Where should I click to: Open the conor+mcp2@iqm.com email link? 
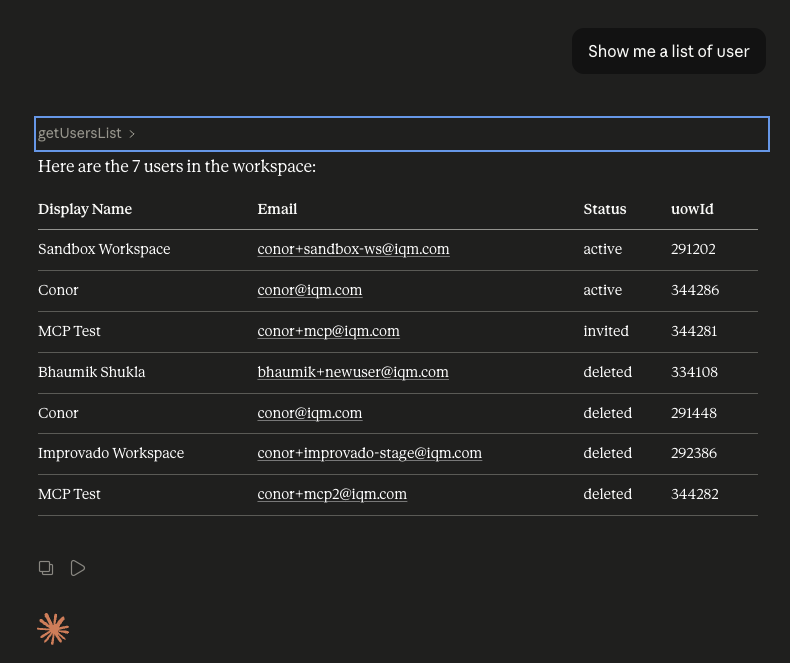click(x=332, y=494)
